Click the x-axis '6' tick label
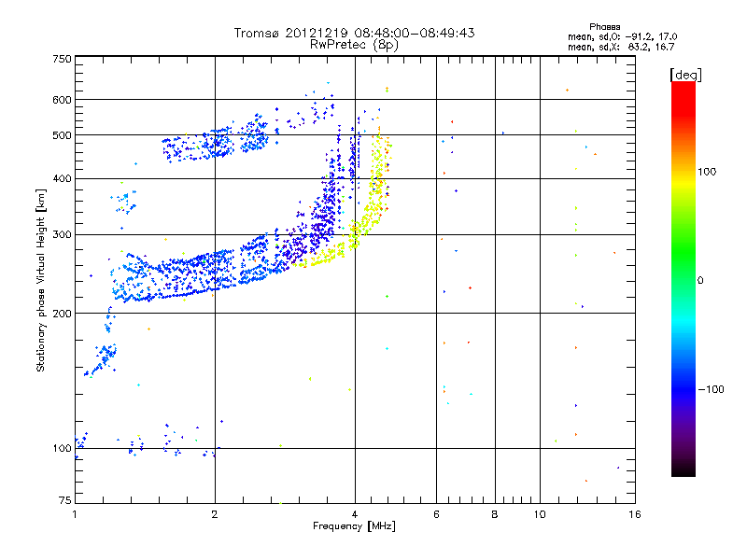 tap(436, 514)
